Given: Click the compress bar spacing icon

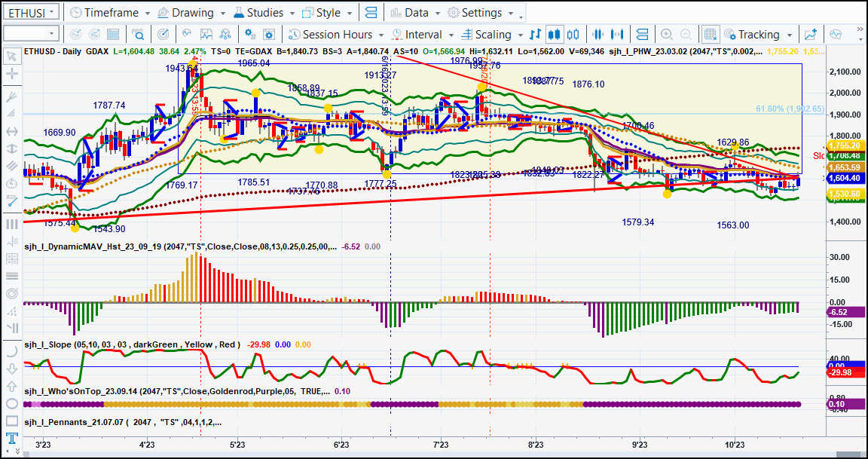Looking at the screenshot, I should point(598,35).
